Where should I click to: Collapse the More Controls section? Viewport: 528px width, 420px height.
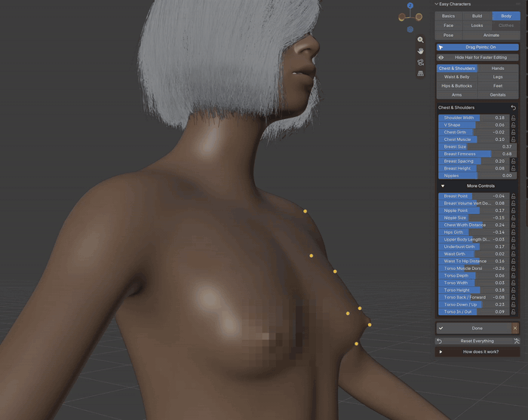pos(477,185)
